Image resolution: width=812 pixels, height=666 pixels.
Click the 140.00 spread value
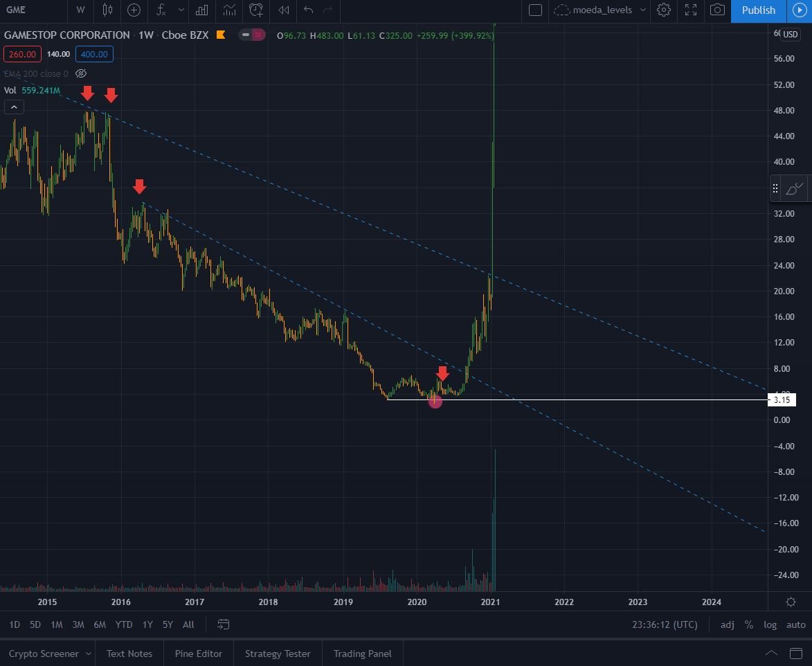(59, 54)
